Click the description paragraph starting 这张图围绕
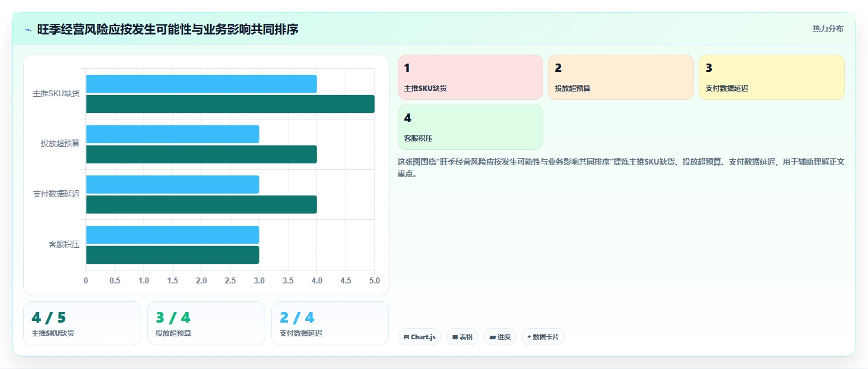Viewport: 868px width, 369px height. 621,168
